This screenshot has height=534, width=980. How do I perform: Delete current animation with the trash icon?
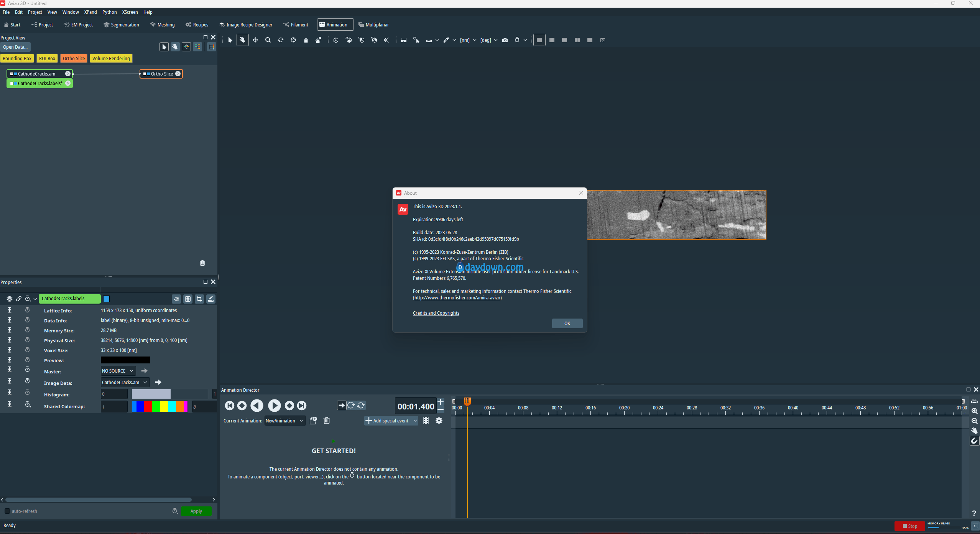tap(327, 421)
